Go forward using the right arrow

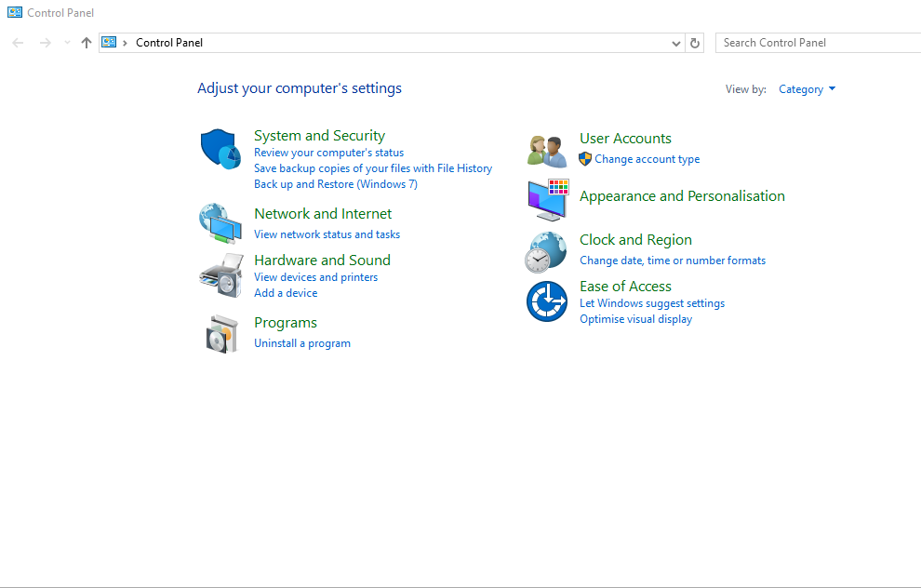(46, 43)
